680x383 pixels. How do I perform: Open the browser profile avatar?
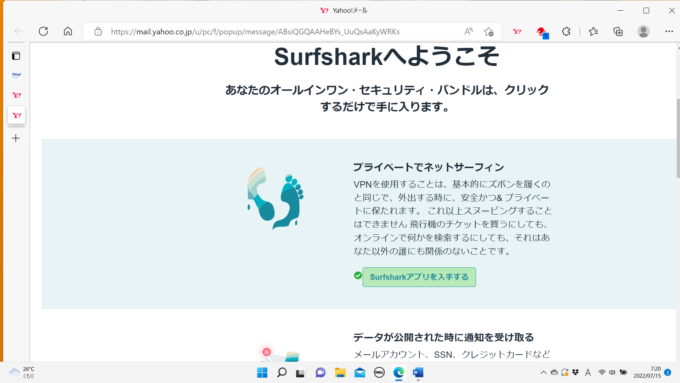[643, 31]
